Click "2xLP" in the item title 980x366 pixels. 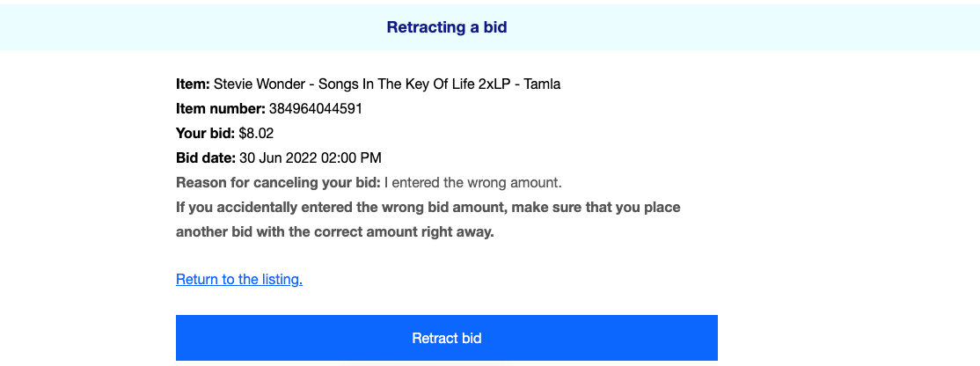(x=494, y=84)
